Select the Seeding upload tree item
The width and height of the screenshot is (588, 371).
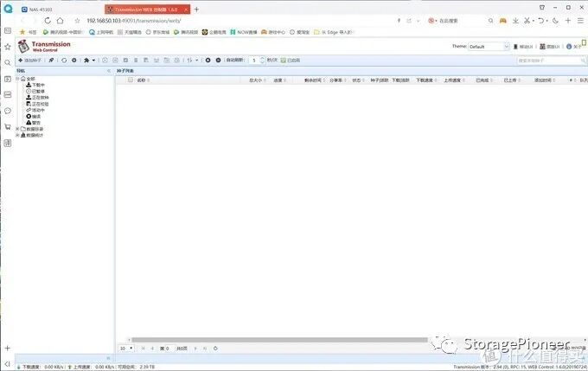[37, 97]
